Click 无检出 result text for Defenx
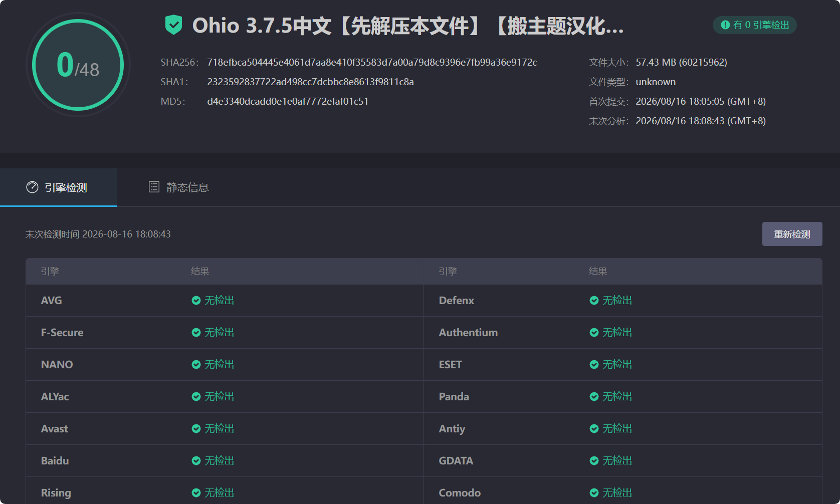The width and height of the screenshot is (840, 504). [617, 300]
